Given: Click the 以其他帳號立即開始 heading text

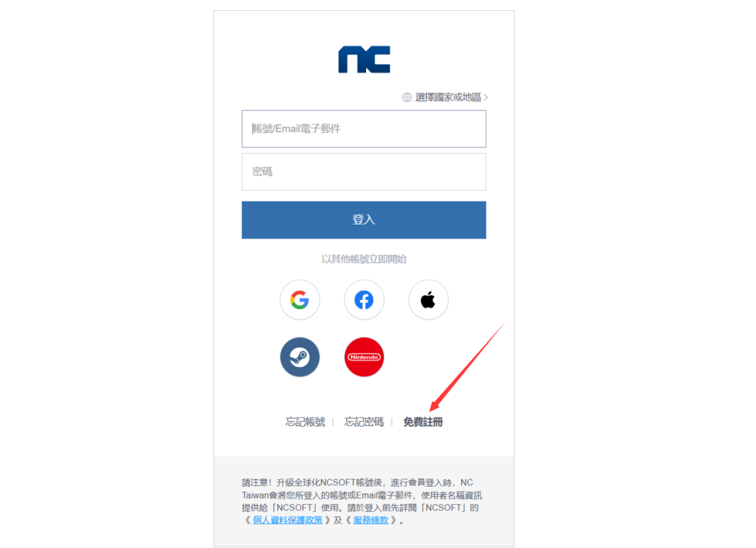Looking at the screenshot, I should coord(364,259).
